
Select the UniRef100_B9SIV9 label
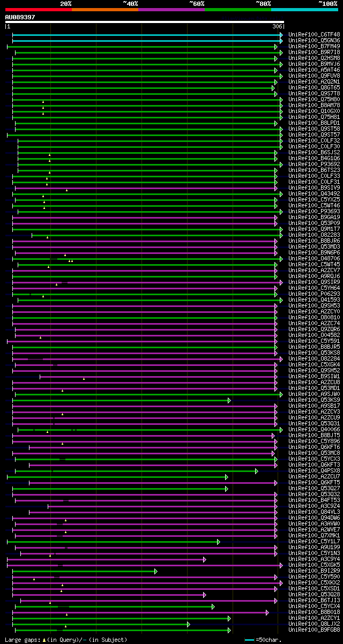[x=314, y=188]
